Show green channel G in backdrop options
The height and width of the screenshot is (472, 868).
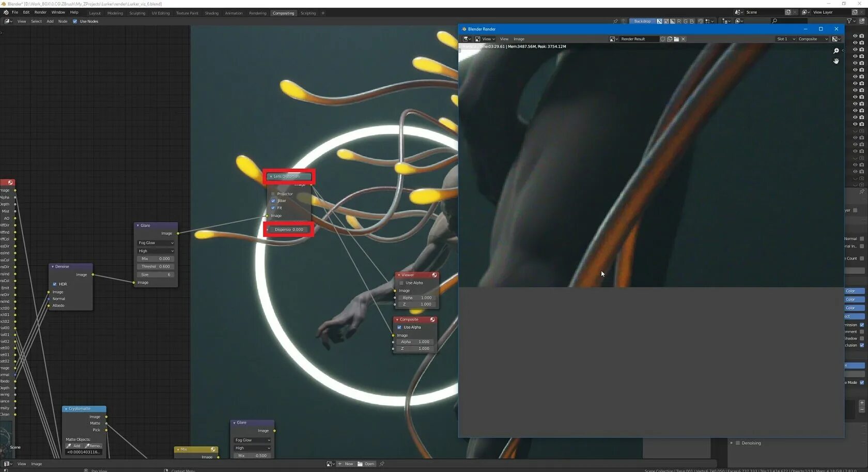coord(686,21)
